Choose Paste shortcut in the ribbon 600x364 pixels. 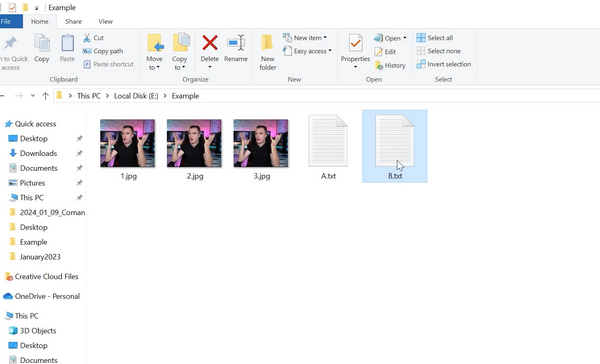click(109, 64)
